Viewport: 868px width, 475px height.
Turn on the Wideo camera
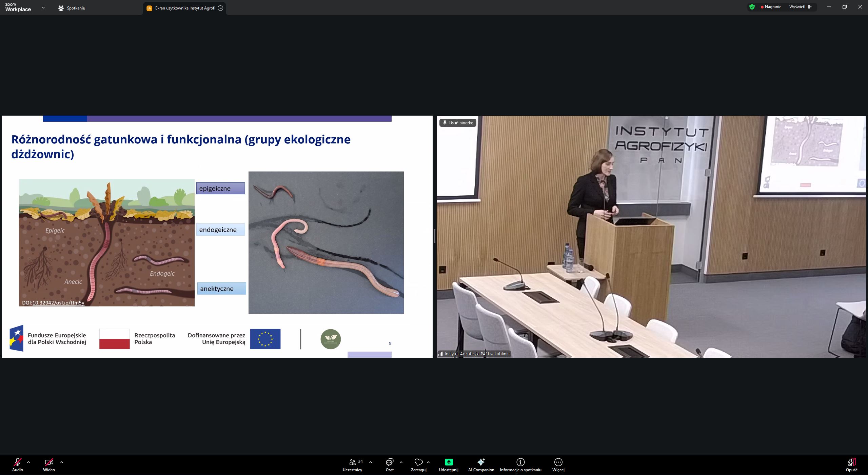point(49,462)
